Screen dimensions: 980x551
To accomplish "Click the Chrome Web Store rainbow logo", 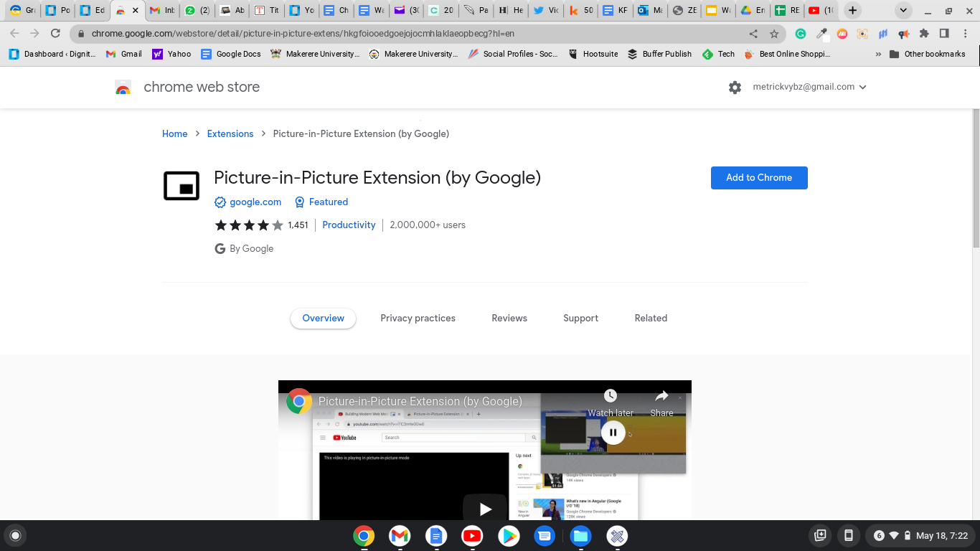I will pyautogui.click(x=123, y=88).
